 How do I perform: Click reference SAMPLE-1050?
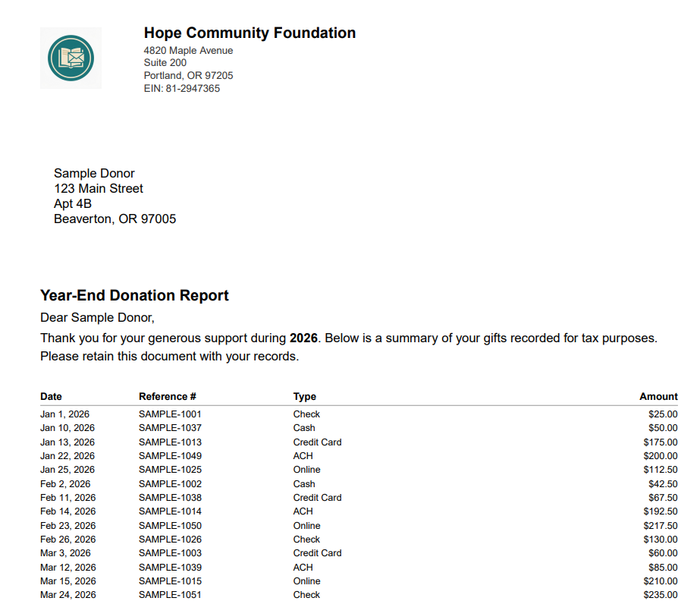(x=170, y=526)
